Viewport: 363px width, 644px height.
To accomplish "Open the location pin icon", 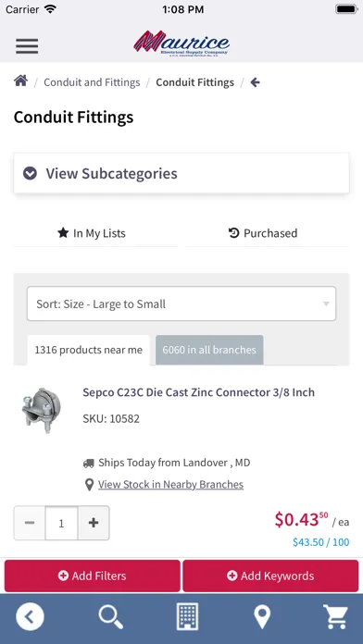I will click(x=262, y=617).
